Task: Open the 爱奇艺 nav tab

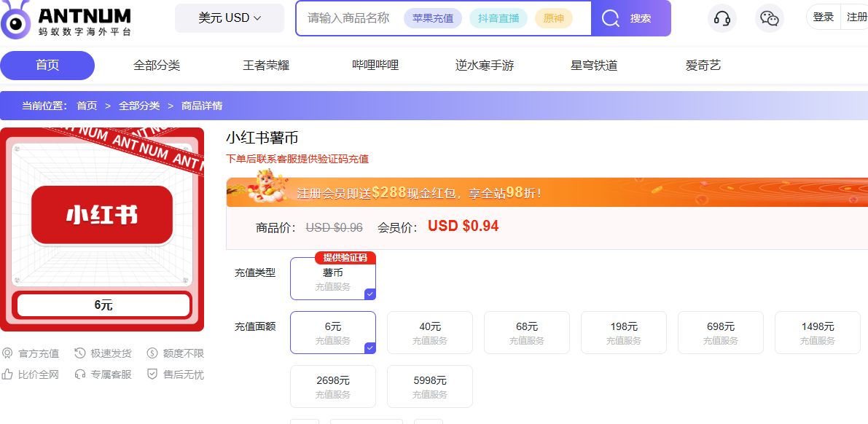Action: pyautogui.click(x=703, y=66)
